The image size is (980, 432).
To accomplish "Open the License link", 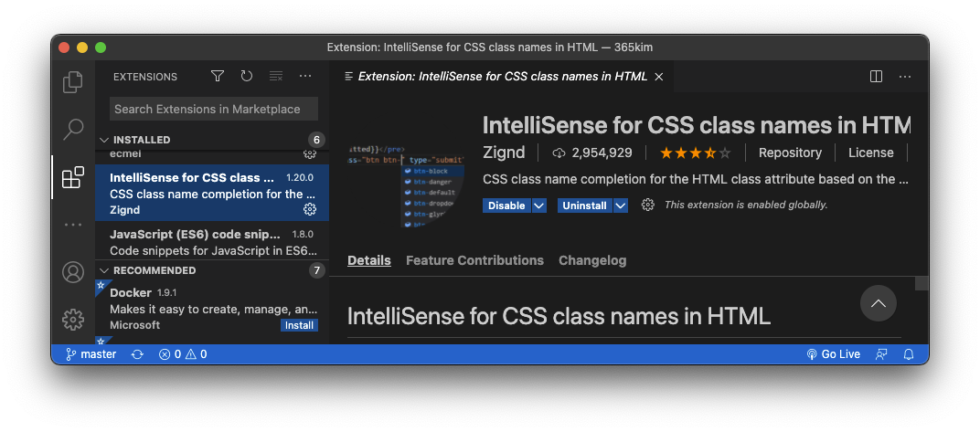I will tap(870, 153).
